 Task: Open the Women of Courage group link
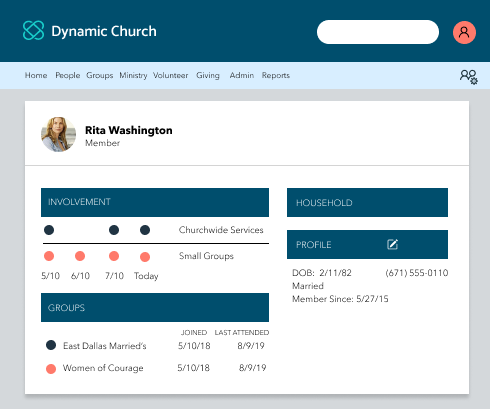[x=103, y=368]
